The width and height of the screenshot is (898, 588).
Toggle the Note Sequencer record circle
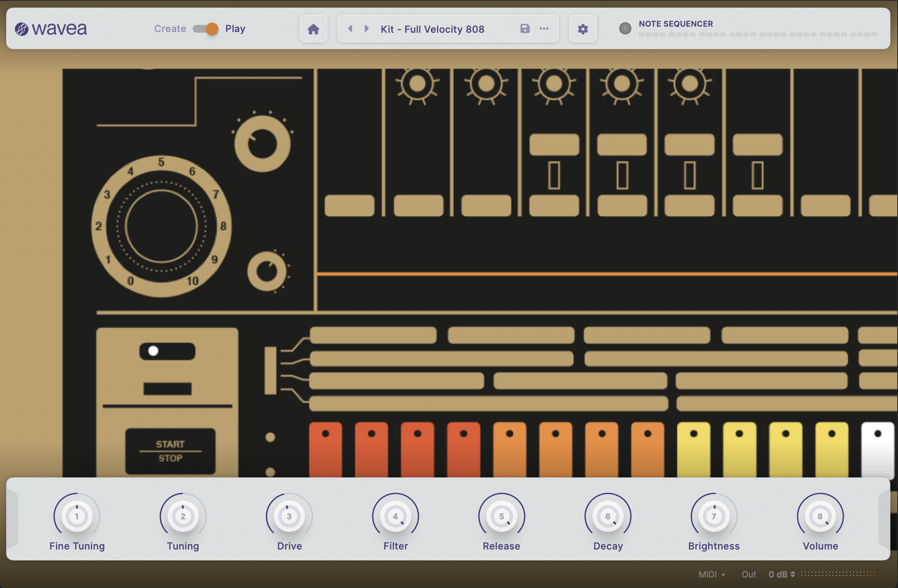tap(625, 28)
